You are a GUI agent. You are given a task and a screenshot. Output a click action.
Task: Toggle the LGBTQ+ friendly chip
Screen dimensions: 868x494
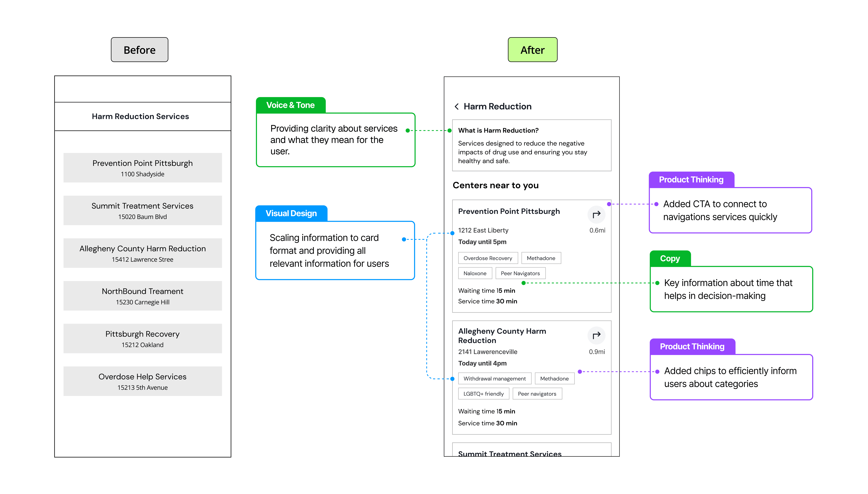coord(484,394)
